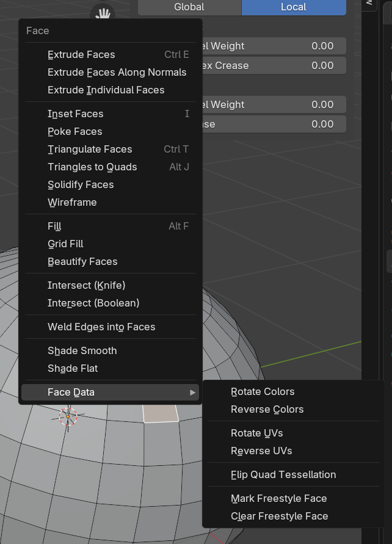
Task: Choose Extrude Faces Along Normals
Action: [111, 72]
